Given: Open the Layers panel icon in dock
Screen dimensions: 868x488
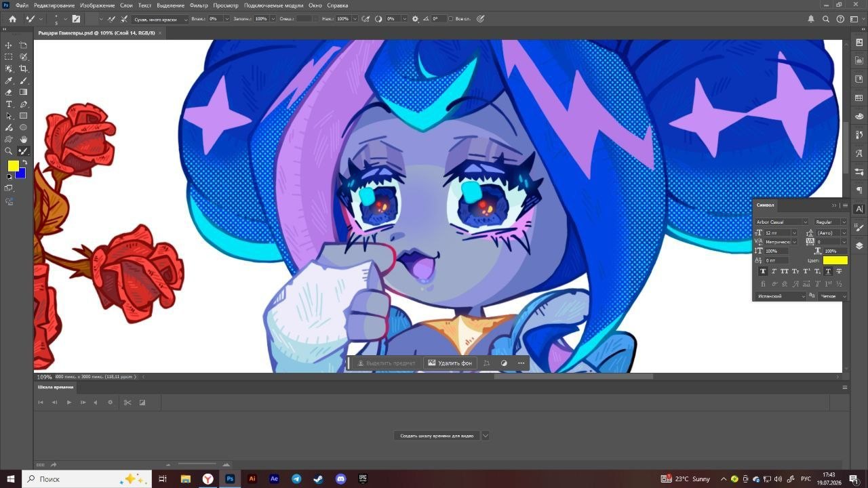Looking at the screenshot, I should (x=859, y=246).
